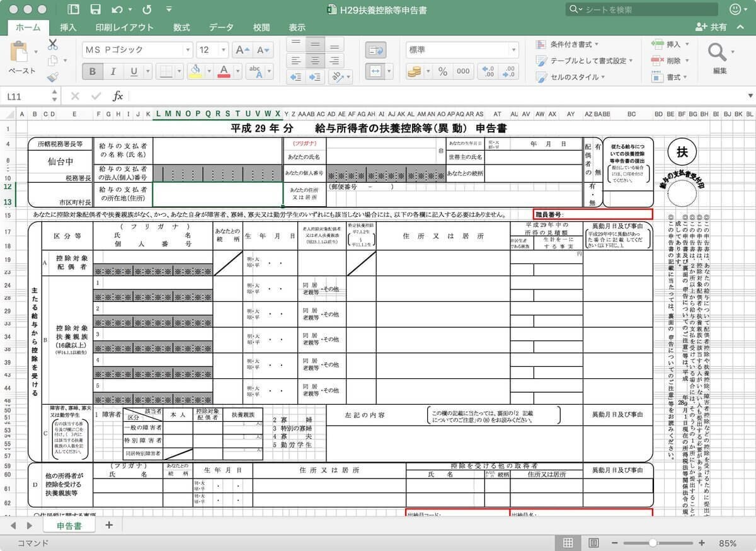Open number format 標準 dropdown

pos(513,50)
